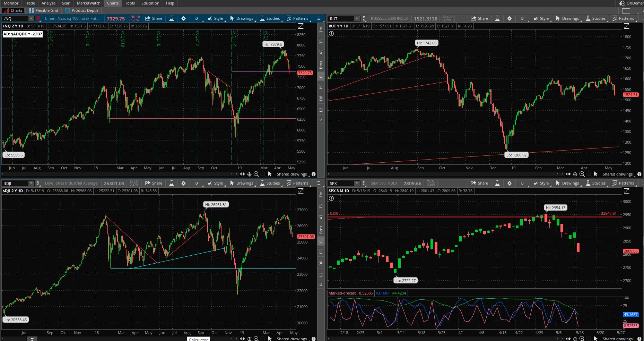Click the symbol link icon next to SPX field
The width and height of the screenshot is (644, 341).
364,183
